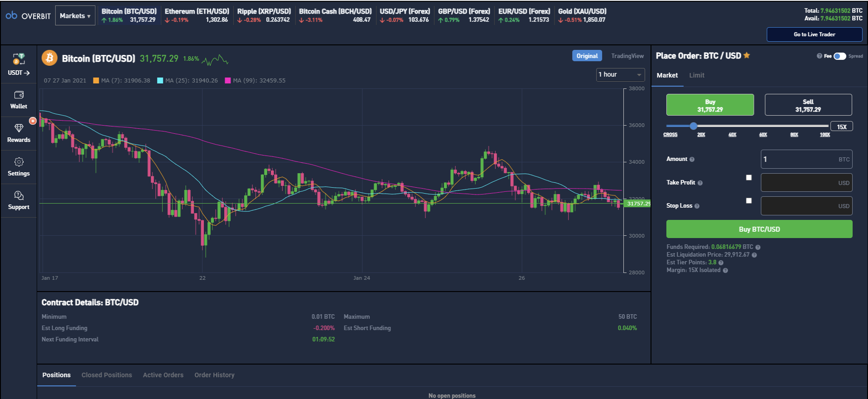Click the green 31757.29 price label on chart axis
The height and width of the screenshot is (399, 868).
(638, 204)
